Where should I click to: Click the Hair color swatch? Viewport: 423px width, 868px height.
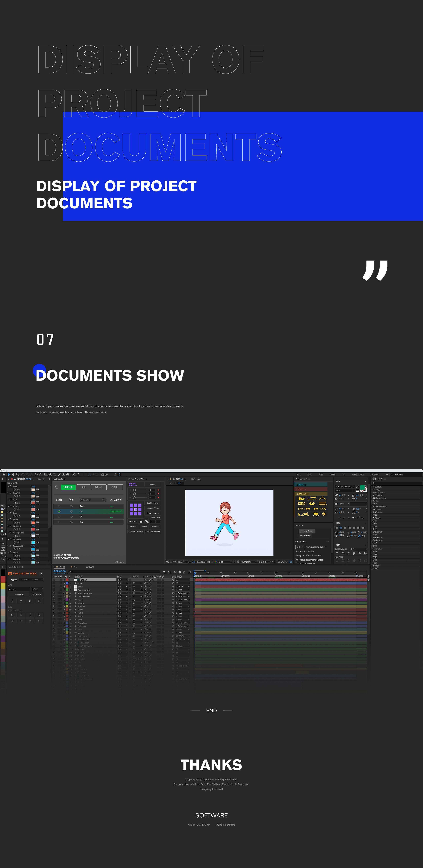(33, 503)
